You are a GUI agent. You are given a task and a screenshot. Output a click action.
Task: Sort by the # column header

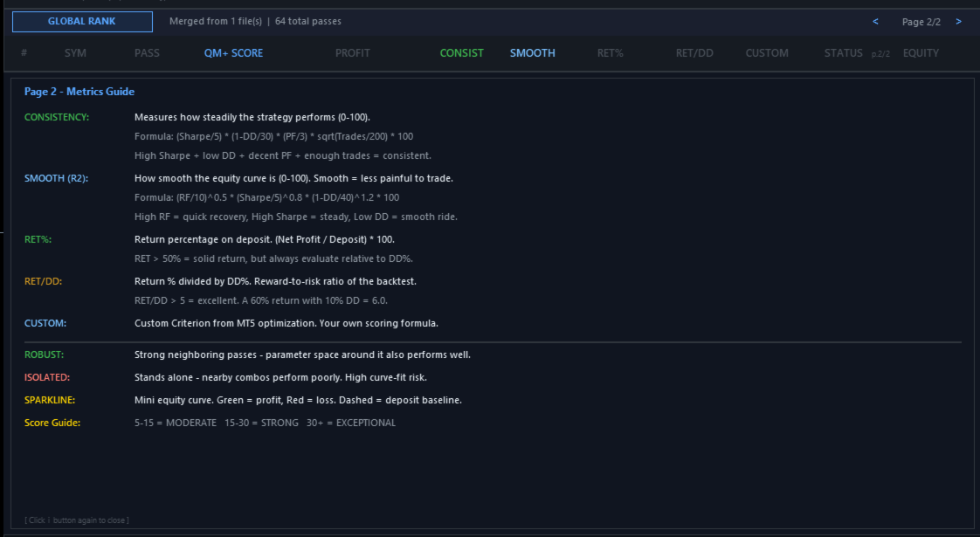pos(24,53)
